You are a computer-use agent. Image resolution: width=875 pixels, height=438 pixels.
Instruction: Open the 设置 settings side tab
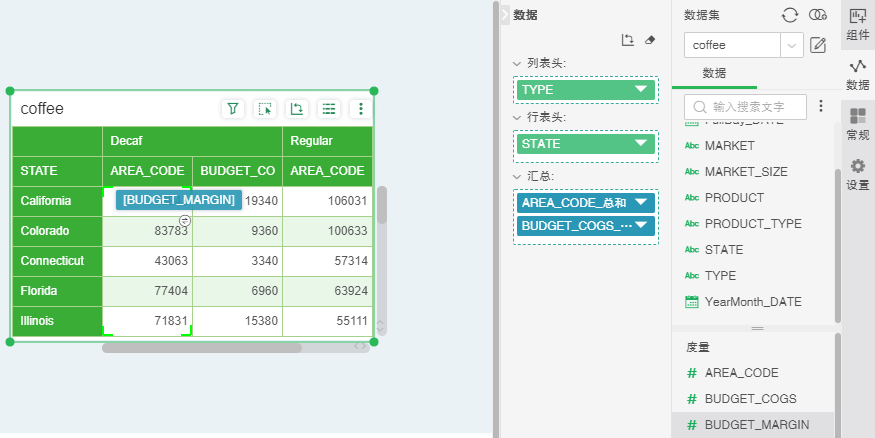tap(857, 175)
